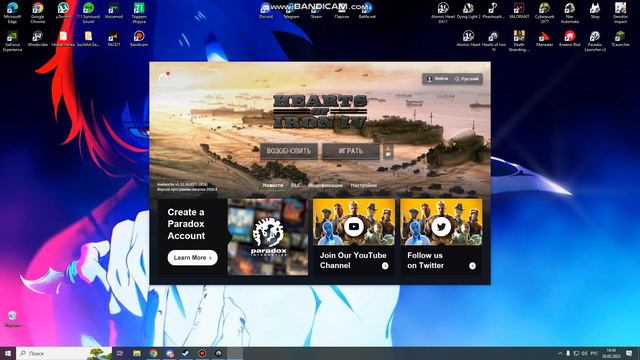Click the Bandicam record icon in the taskbar
This screenshot has width=640, height=360.
pos(202,353)
